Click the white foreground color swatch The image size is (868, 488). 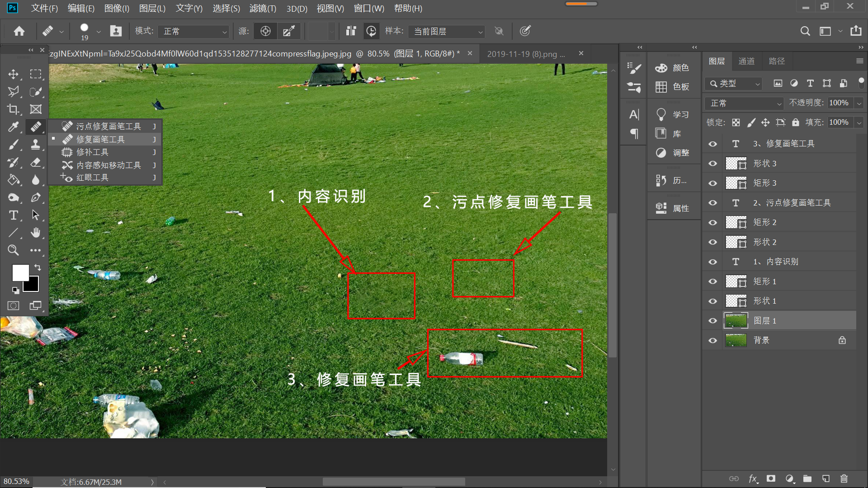point(20,272)
